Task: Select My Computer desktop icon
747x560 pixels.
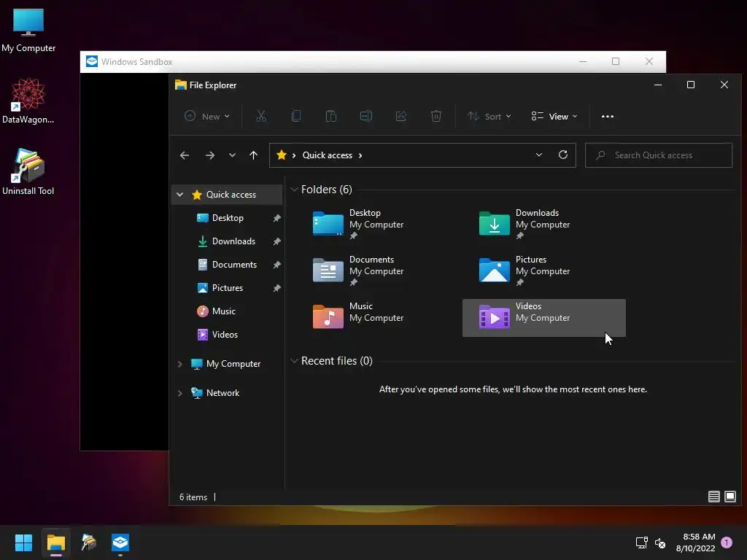Action: coord(28,31)
